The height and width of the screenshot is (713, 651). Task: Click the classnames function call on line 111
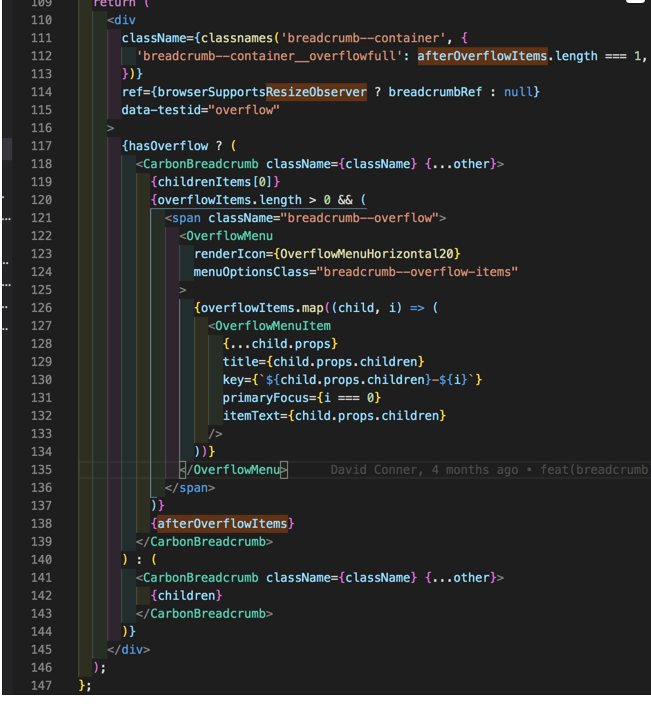(237, 38)
